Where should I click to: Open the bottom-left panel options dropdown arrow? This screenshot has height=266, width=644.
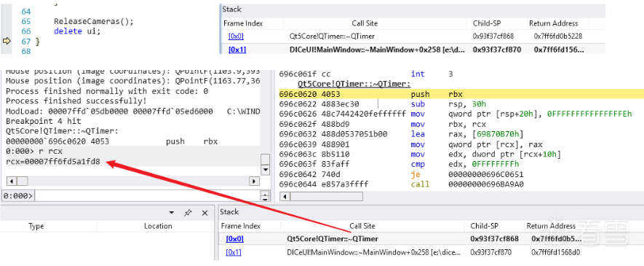pyautogui.click(x=171, y=213)
